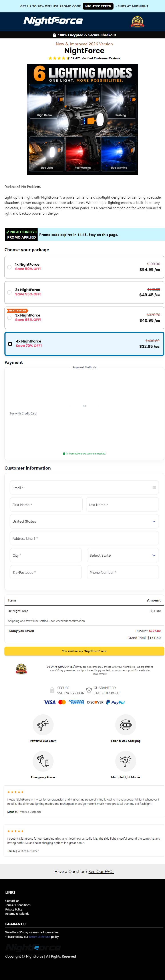The image size is (165, 980).
Task: Click the 4x NightForce item row
Action: point(84,611)
